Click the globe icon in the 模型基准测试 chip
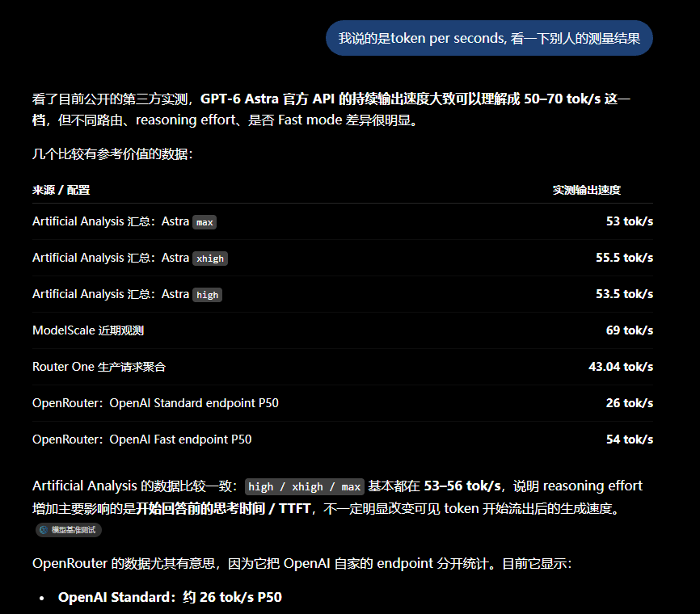700x614 pixels. (x=44, y=530)
